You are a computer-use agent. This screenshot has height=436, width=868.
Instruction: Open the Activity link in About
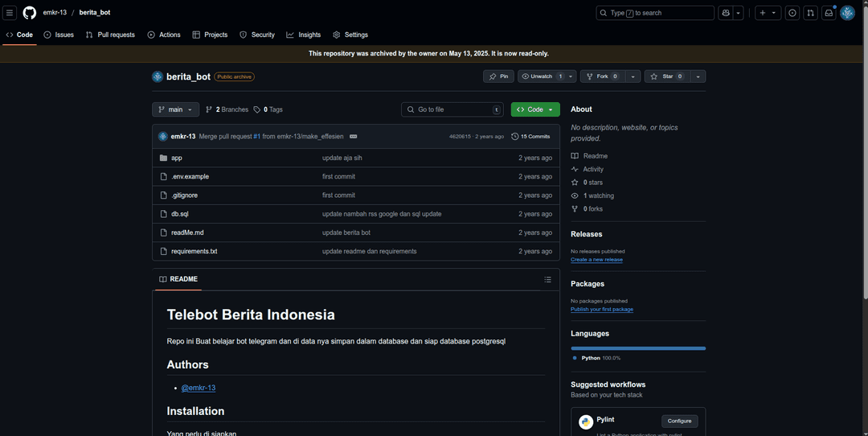tap(588, 170)
